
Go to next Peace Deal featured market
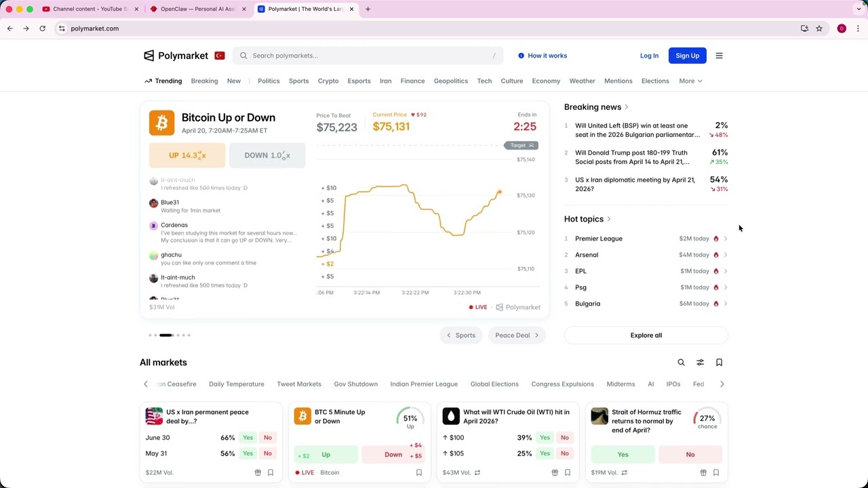point(517,335)
